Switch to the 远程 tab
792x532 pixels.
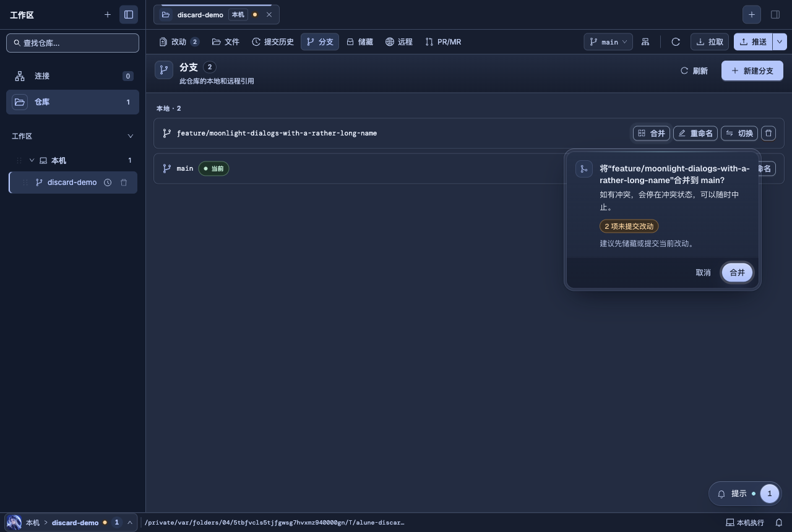pos(399,41)
